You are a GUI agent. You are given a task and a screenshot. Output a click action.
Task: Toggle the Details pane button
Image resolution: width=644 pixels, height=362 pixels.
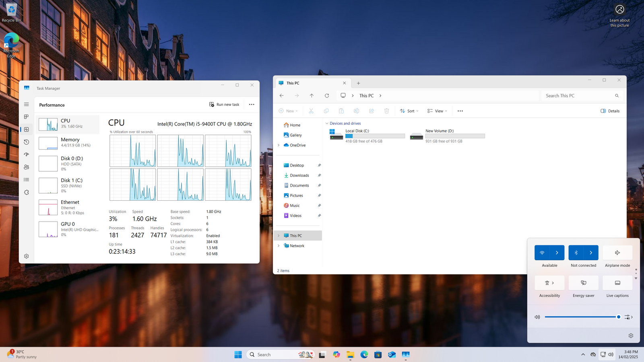tap(610, 111)
